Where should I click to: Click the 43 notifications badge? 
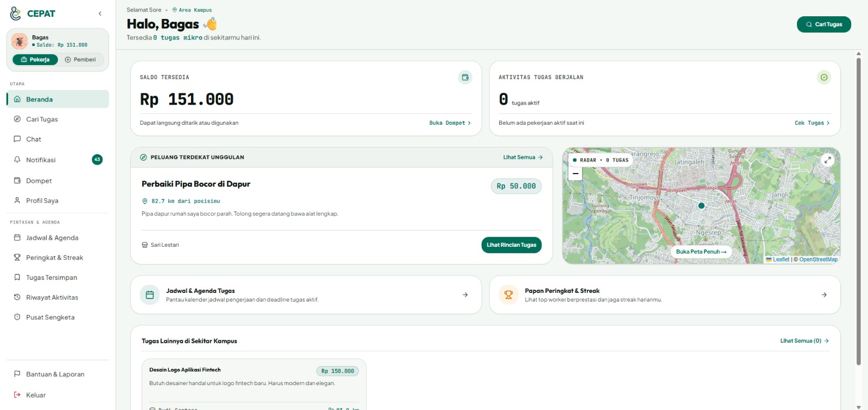[x=97, y=159]
